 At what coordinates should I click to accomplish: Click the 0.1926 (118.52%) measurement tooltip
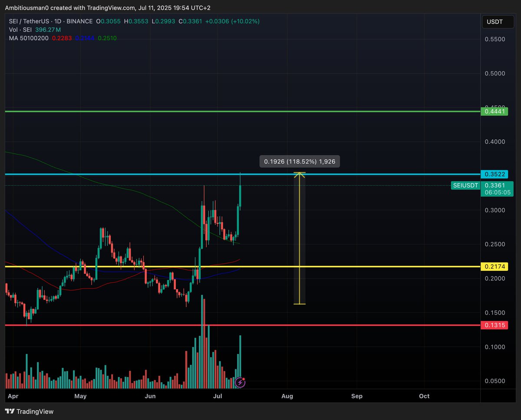coord(300,161)
